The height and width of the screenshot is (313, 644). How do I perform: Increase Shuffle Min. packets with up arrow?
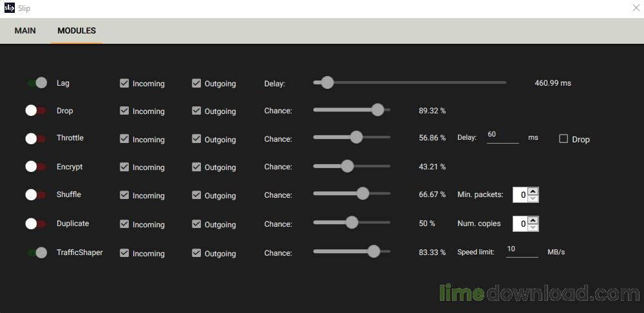pos(533,191)
